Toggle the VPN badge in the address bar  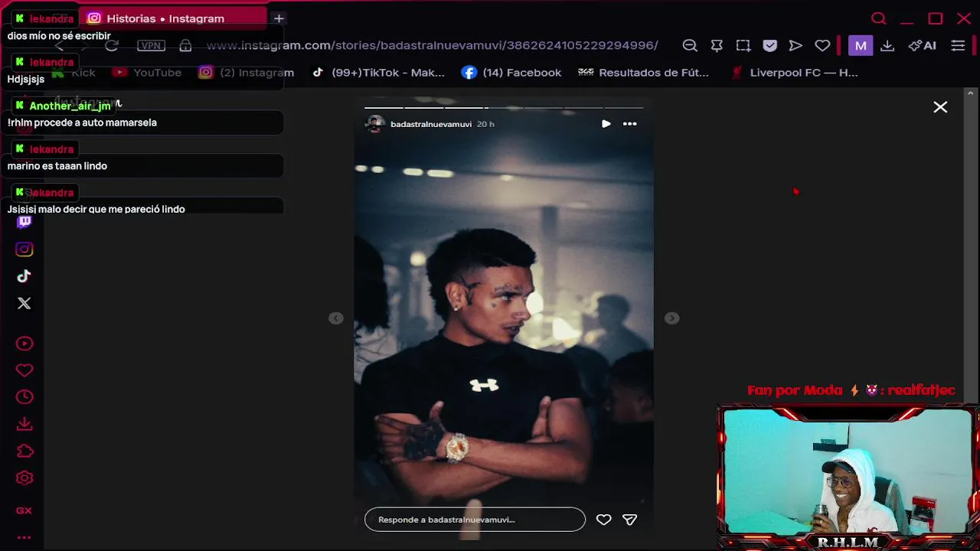[x=151, y=46]
